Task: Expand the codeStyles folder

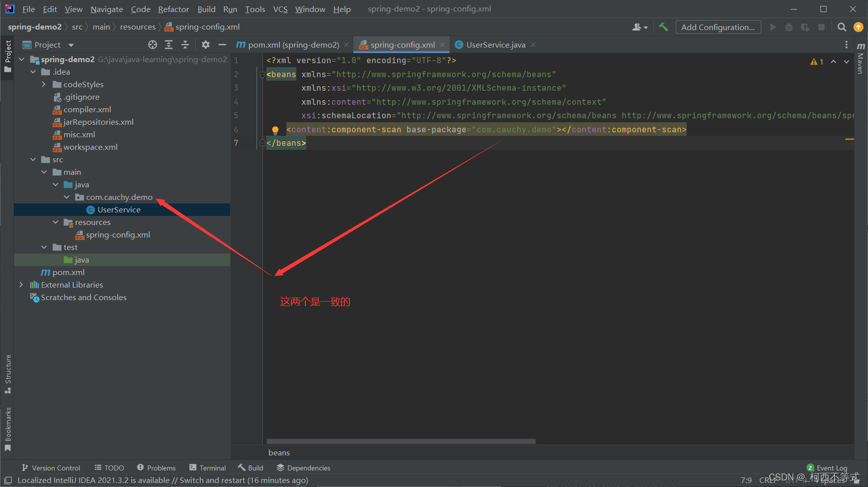Action: (x=44, y=84)
